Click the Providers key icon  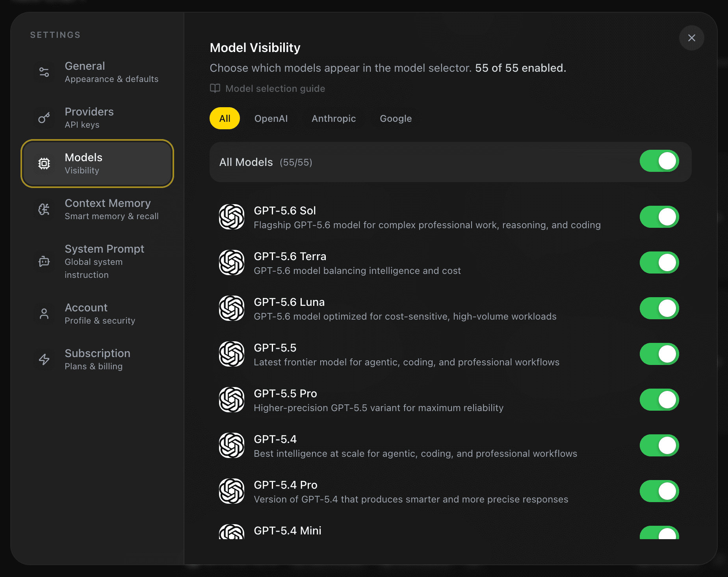tap(44, 118)
